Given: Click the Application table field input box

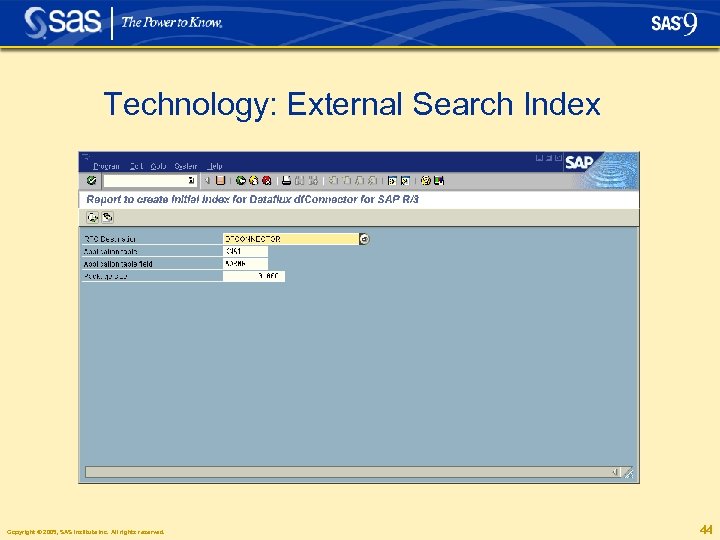Looking at the screenshot, I should [245, 264].
